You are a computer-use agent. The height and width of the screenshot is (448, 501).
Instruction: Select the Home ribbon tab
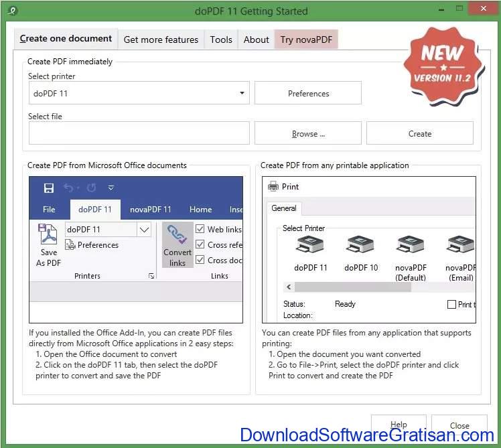(200, 210)
